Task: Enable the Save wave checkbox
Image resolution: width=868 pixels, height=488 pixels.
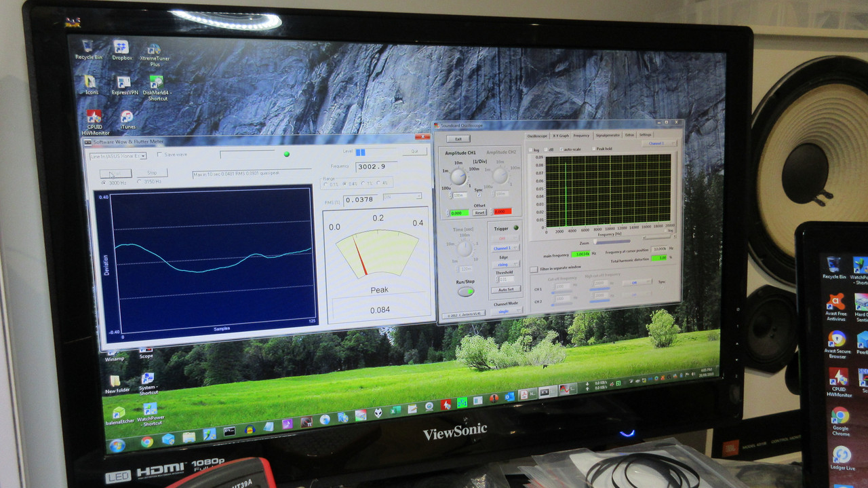Action: pyautogui.click(x=159, y=155)
